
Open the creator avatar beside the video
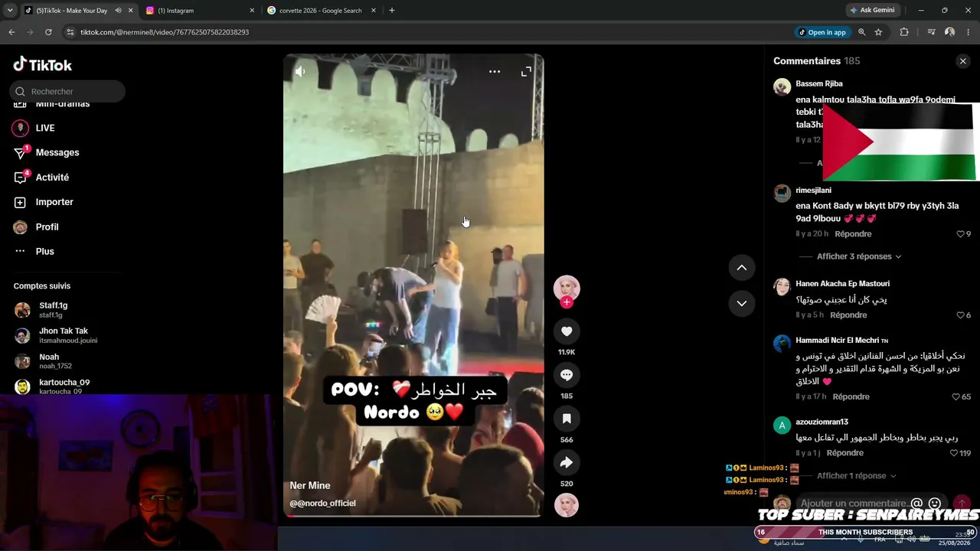coord(567,288)
